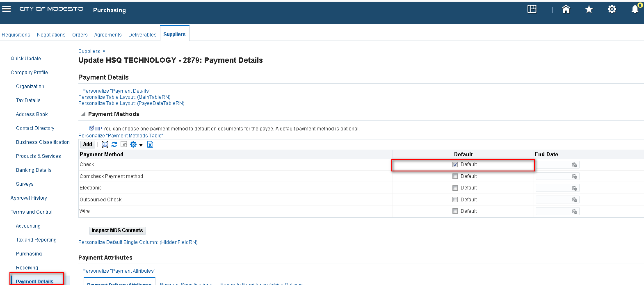The height and width of the screenshot is (285, 644).
Task: Open Organization sidebar page
Action: 30,87
